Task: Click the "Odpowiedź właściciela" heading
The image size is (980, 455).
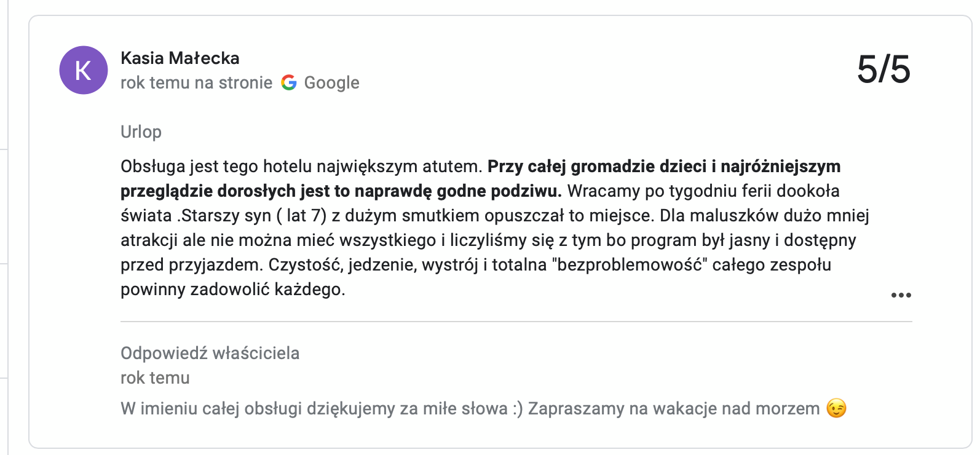Action: coord(210,353)
